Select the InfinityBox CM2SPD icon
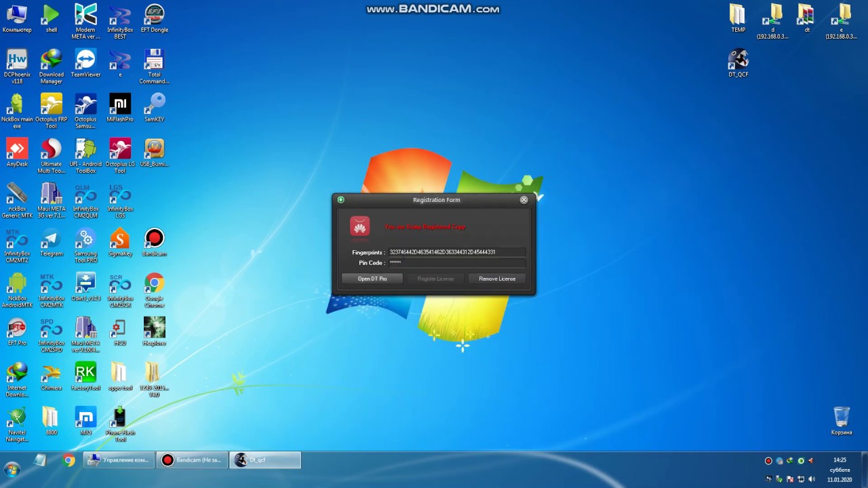The image size is (868, 488). point(51,335)
